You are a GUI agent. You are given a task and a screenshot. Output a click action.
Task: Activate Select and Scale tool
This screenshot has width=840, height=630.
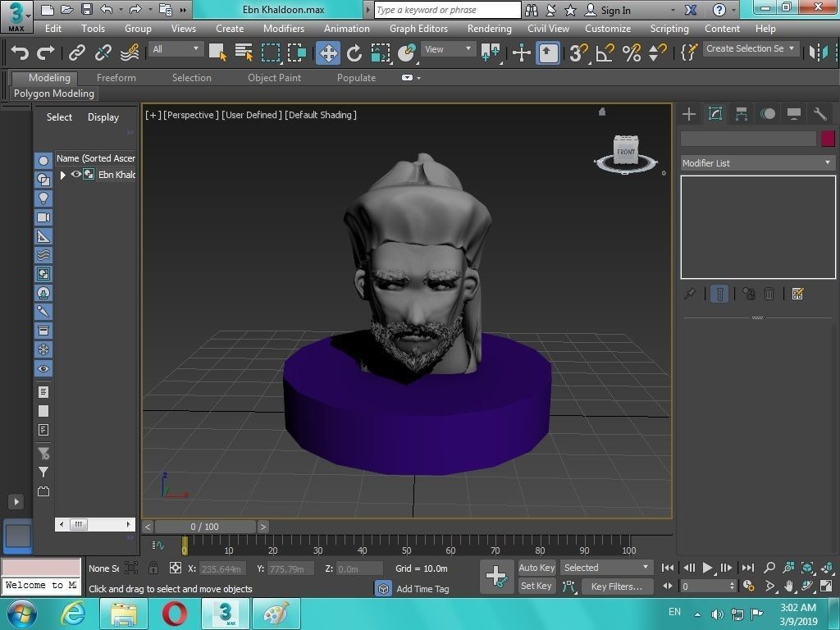click(381, 52)
